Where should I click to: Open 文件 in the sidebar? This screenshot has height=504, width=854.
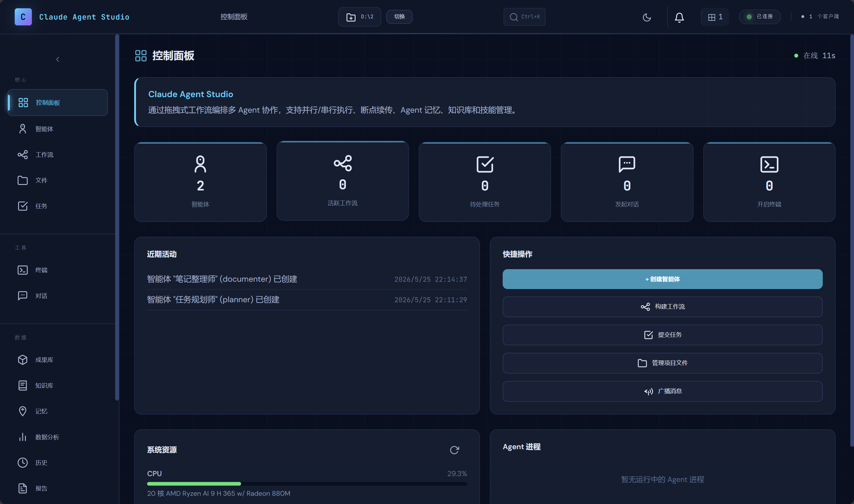click(x=57, y=180)
